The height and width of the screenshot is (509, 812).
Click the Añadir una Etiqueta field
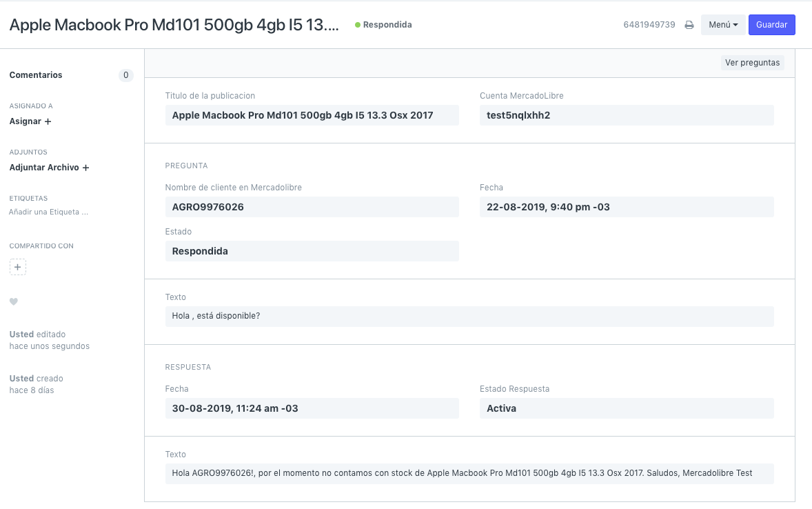tap(49, 212)
